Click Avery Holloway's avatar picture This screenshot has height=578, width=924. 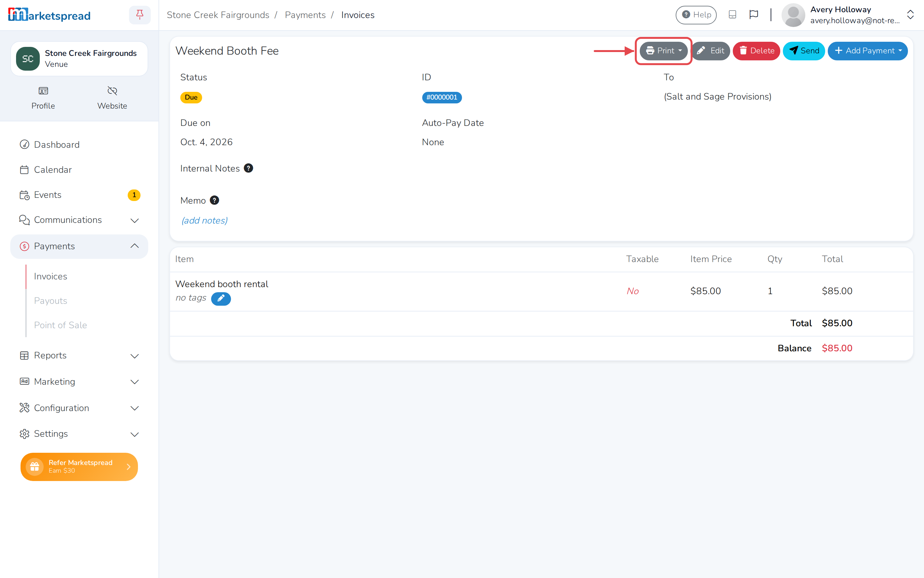click(x=793, y=15)
